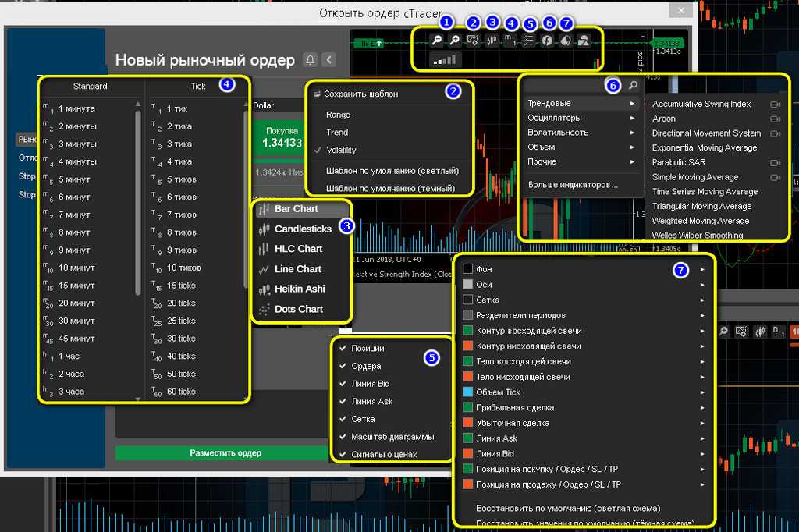Open the timeframe selector icon
The height and width of the screenshot is (532, 799).
(510, 41)
